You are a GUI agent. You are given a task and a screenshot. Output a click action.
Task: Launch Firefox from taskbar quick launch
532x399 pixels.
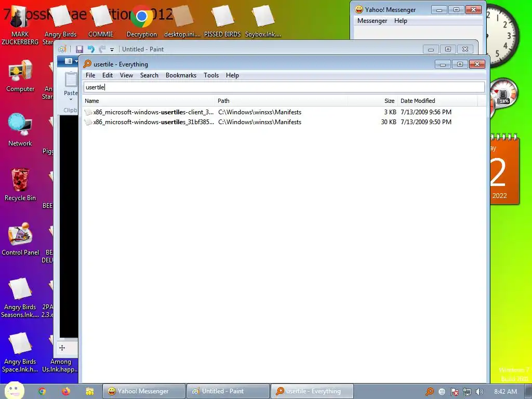66,391
